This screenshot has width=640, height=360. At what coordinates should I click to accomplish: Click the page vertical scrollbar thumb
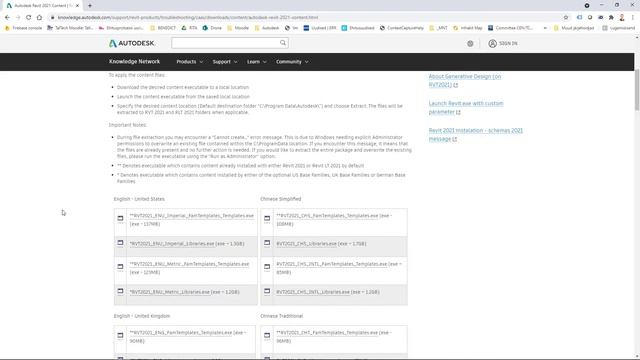tap(637, 90)
